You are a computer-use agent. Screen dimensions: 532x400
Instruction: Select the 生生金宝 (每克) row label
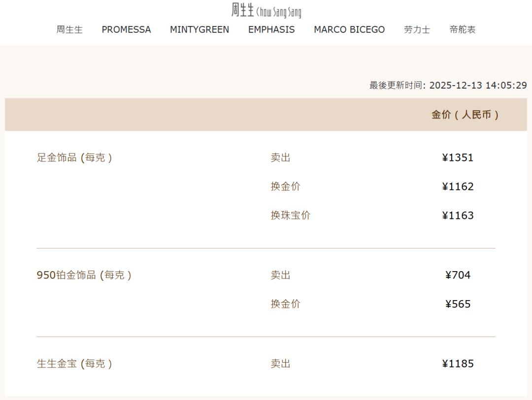tap(74, 364)
